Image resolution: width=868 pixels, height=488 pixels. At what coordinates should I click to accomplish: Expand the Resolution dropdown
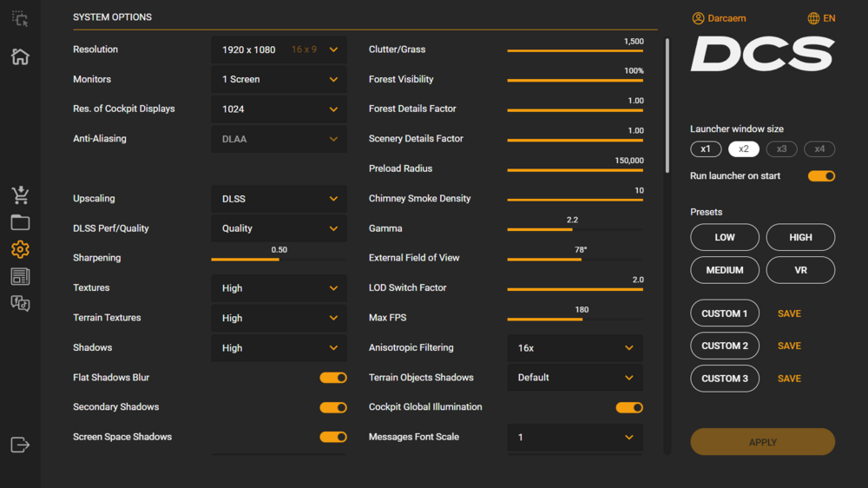pos(279,49)
